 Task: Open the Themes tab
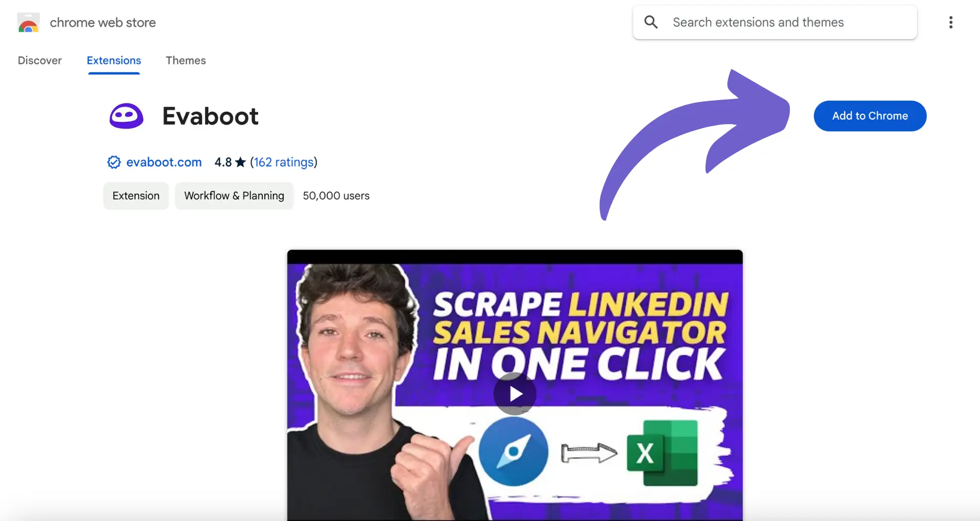pos(186,60)
